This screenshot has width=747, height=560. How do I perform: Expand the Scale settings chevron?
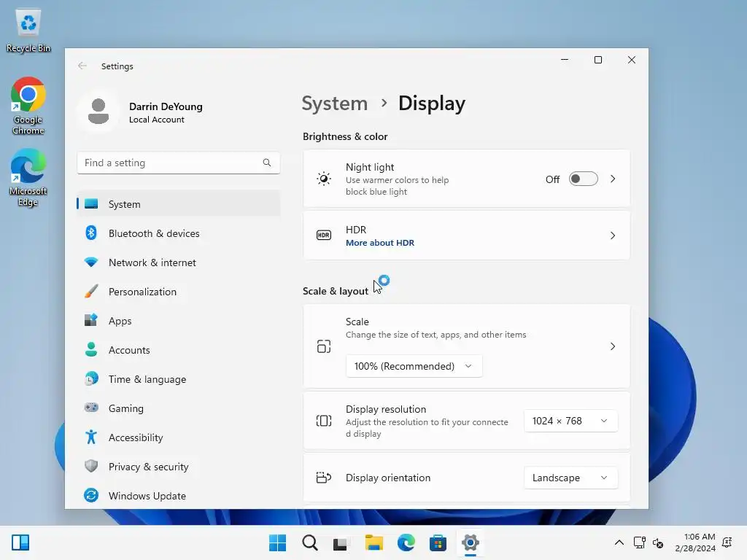click(613, 346)
